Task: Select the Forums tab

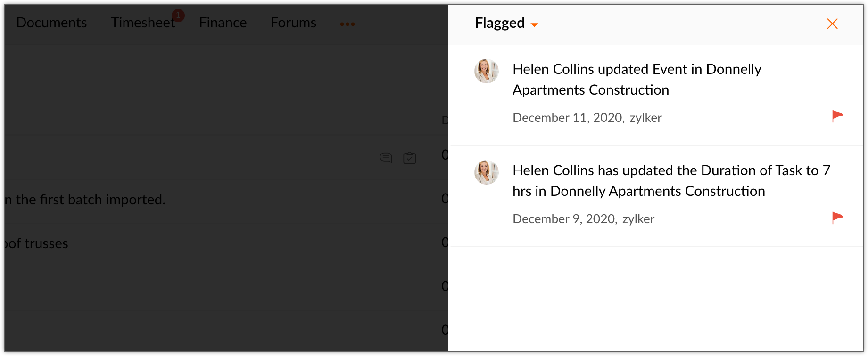Action: tap(293, 23)
